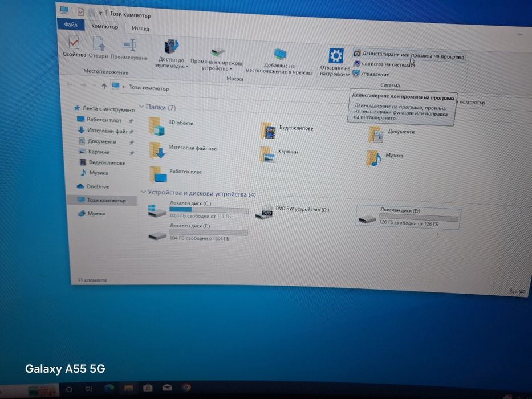Select the Видеоклипове folder in main pane
Viewport: 532px width, 399px height.
pos(287,131)
